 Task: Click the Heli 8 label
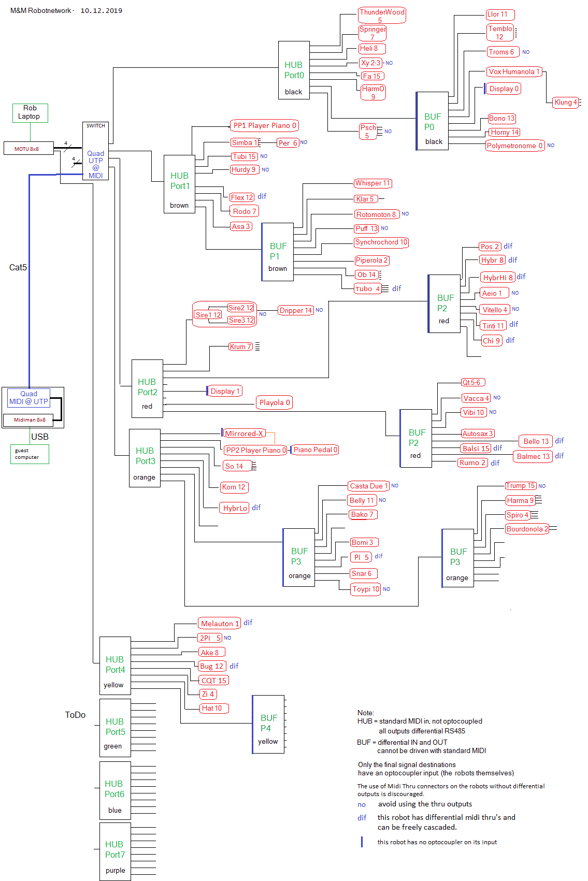[x=372, y=49]
